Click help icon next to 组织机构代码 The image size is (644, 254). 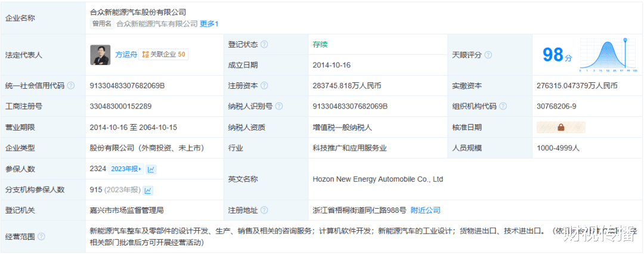[x=503, y=107]
